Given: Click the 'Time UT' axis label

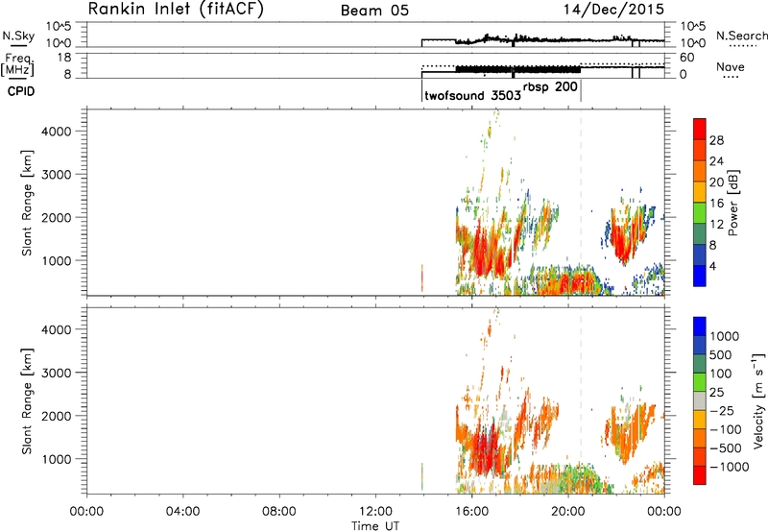Looking at the screenshot, I should (x=375, y=526).
